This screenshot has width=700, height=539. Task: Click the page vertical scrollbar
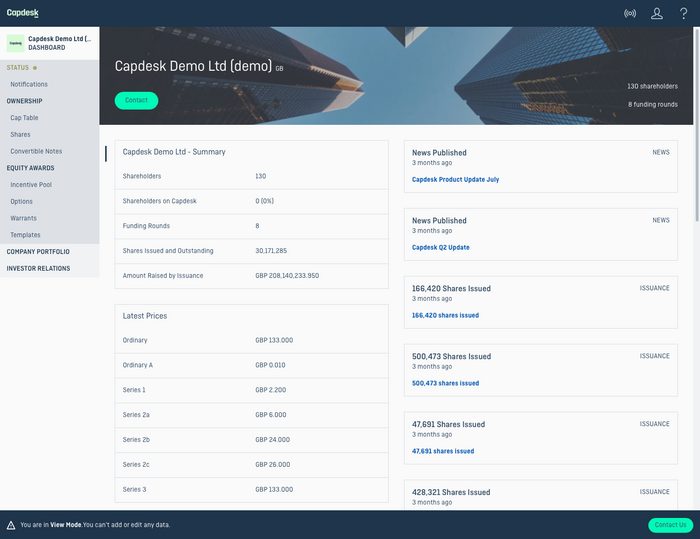click(696, 180)
